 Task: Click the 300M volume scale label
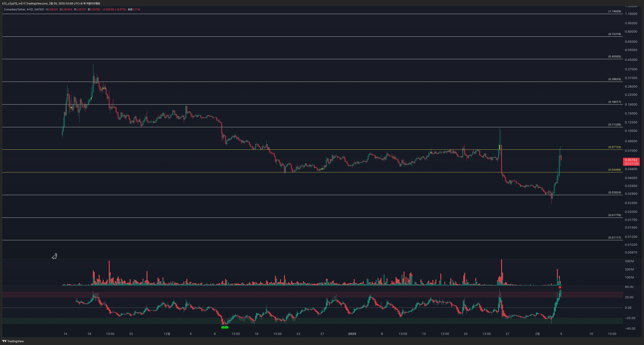(629, 261)
